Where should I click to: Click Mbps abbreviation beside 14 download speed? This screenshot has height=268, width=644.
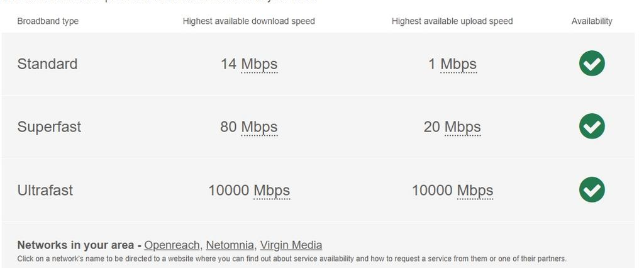(x=259, y=64)
